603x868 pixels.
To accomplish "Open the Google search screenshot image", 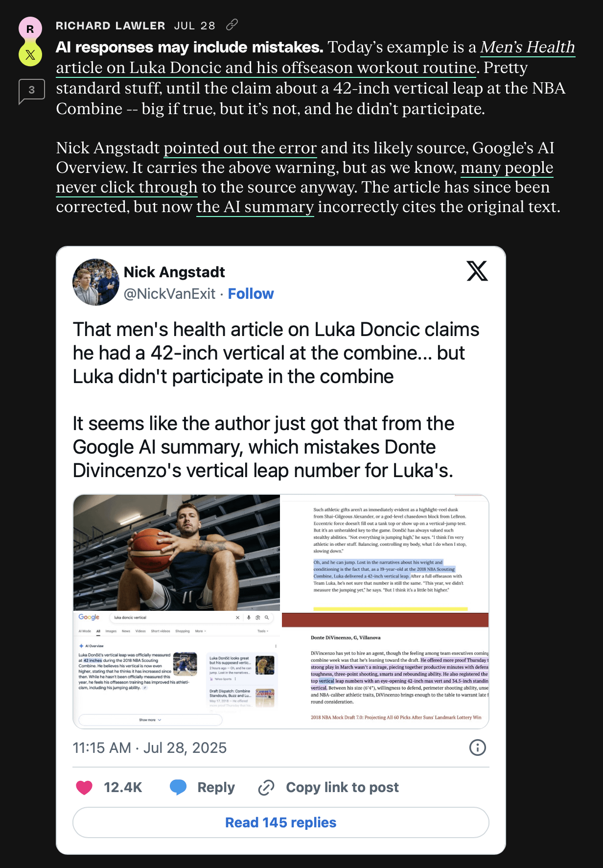I will pos(177,670).
